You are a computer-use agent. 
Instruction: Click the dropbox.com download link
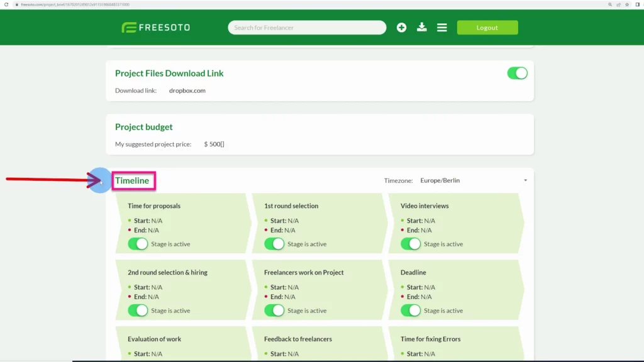pos(187,90)
